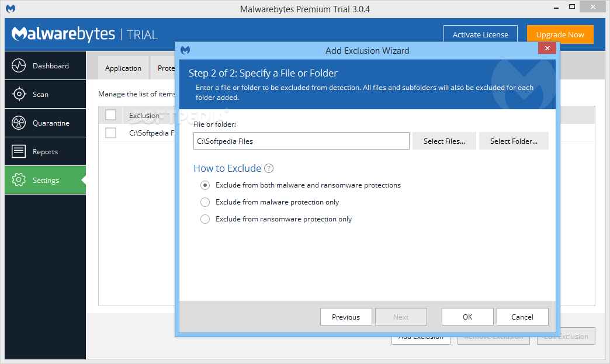Viewport: 610px width, 364px height.
Task: Choose exclude from malware protection only
Action: 205,202
